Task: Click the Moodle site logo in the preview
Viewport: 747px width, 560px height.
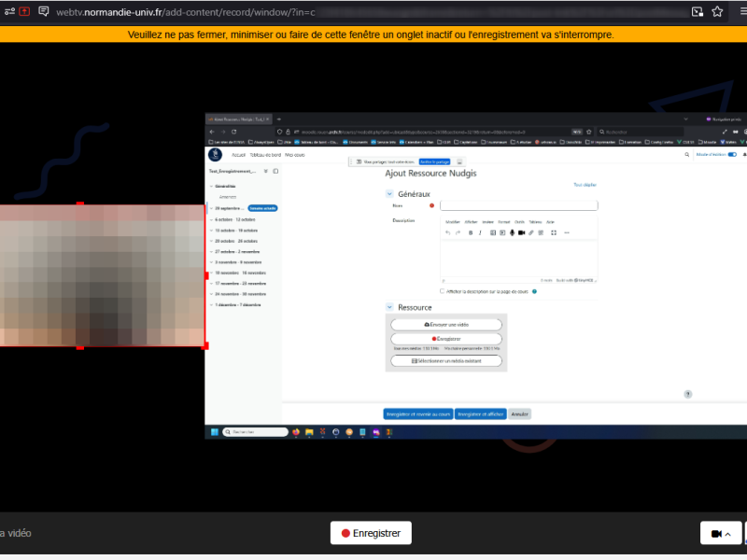Action: (x=215, y=155)
